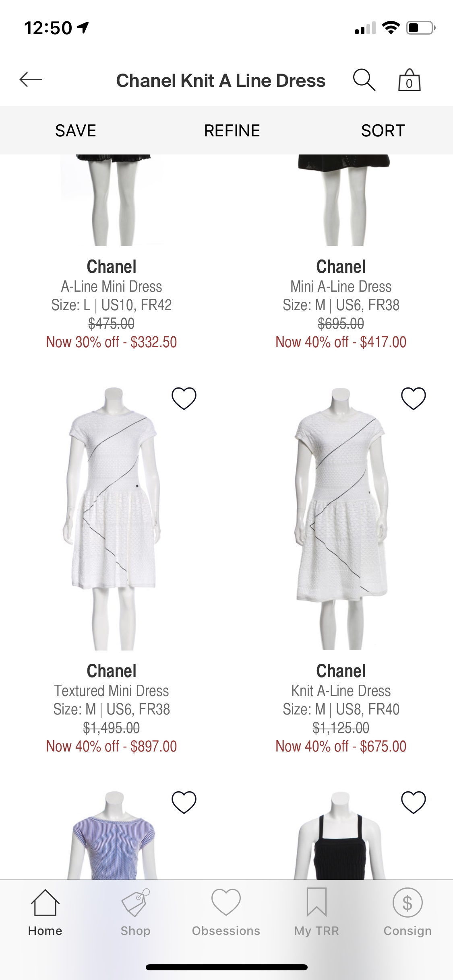Open Obsessions heart tab

coord(226,913)
